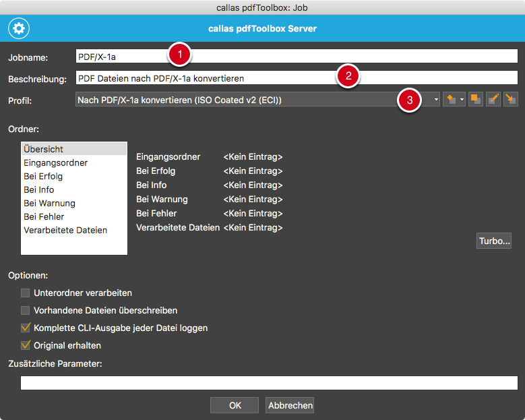Viewport: 525px width, 420px height.
Task: Click the Bei Info <Kein Eintrag> value
Action: tap(253, 185)
